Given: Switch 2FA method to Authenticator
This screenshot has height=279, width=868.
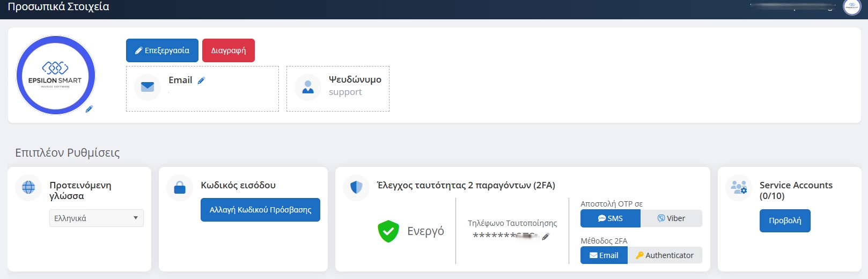Looking at the screenshot, I should tap(665, 255).
